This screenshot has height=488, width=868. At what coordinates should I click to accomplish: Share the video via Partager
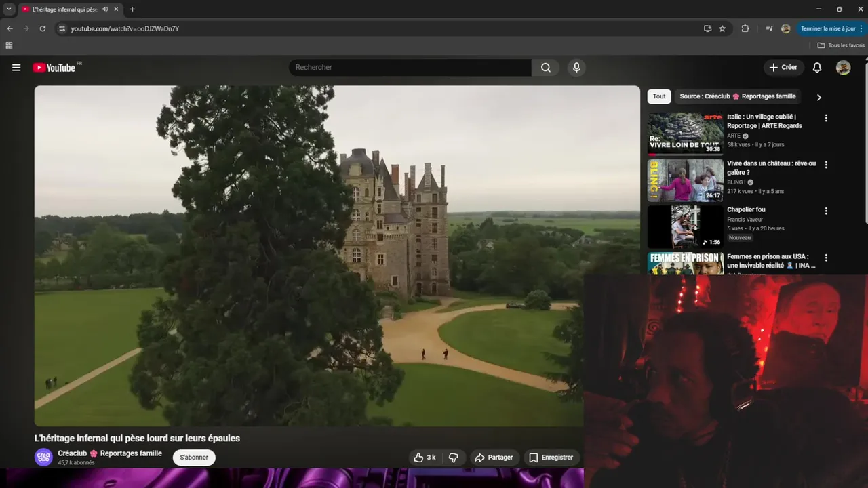click(x=494, y=457)
